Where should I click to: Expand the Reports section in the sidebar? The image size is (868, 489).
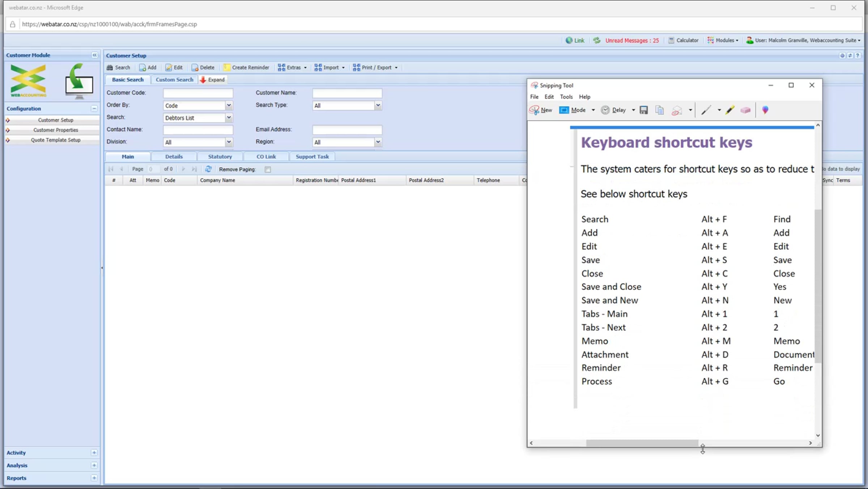(94, 478)
